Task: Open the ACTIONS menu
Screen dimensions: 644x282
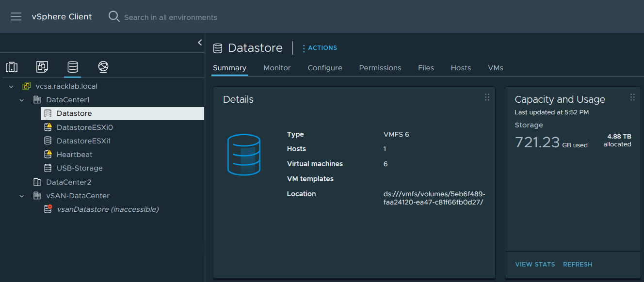Action: [x=323, y=47]
